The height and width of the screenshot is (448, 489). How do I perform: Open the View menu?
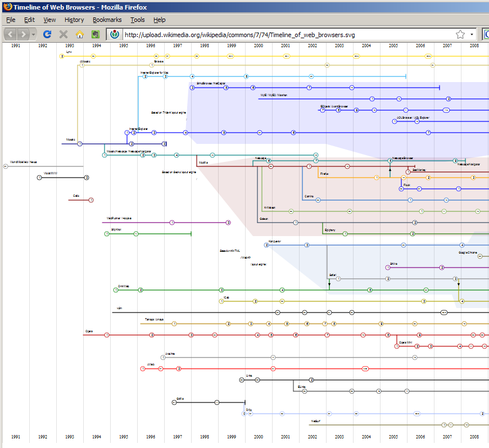pos(49,20)
